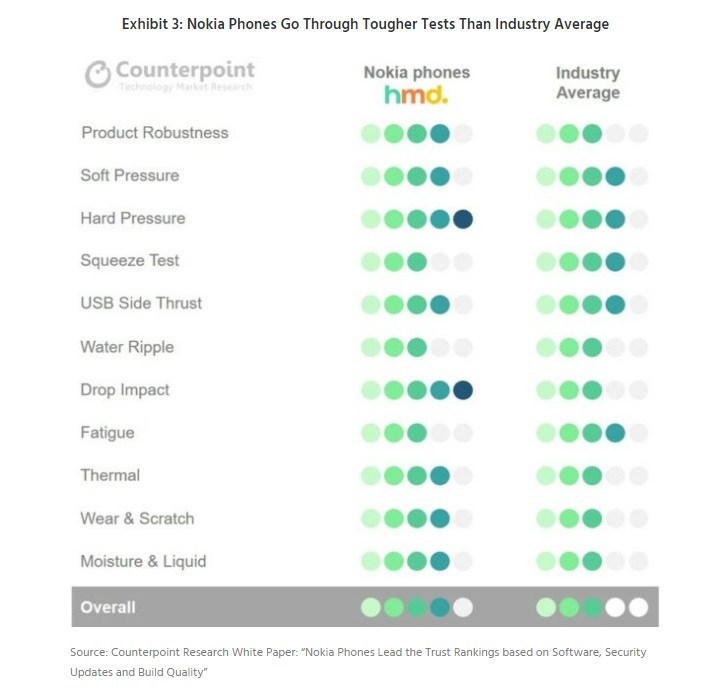The width and height of the screenshot is (709, 689).
Task: Click the darkest Nokia dot for Hard Pressure
Action: pyautogui.click(x=462, y=219)
